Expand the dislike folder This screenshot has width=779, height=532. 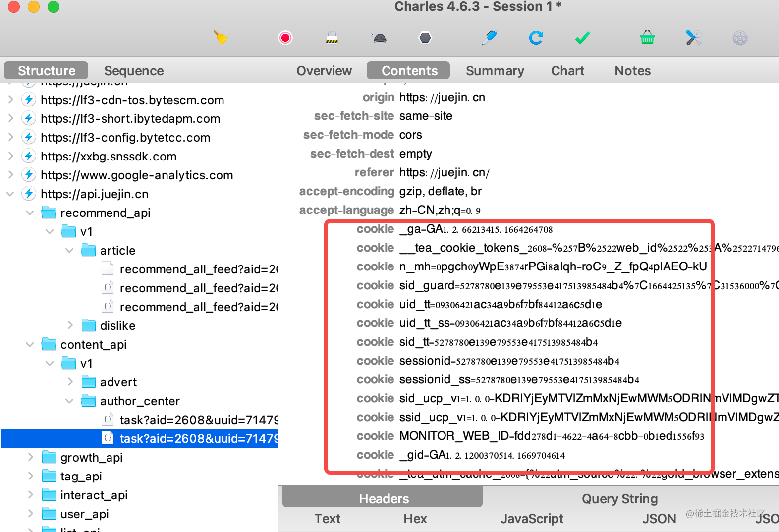70,325
